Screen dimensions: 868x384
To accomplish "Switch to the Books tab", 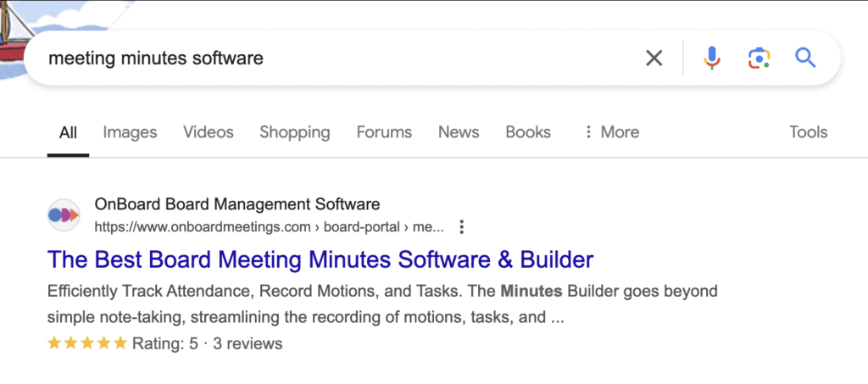I will coord(528,132).
